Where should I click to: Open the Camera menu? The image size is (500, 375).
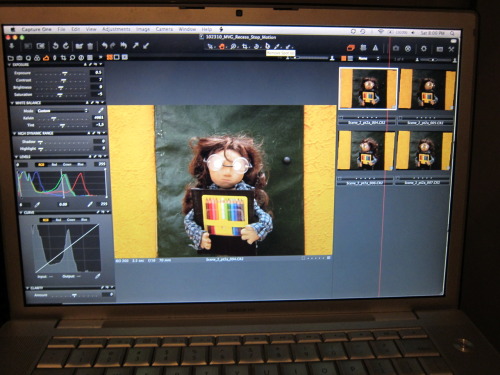click(164, 29)
